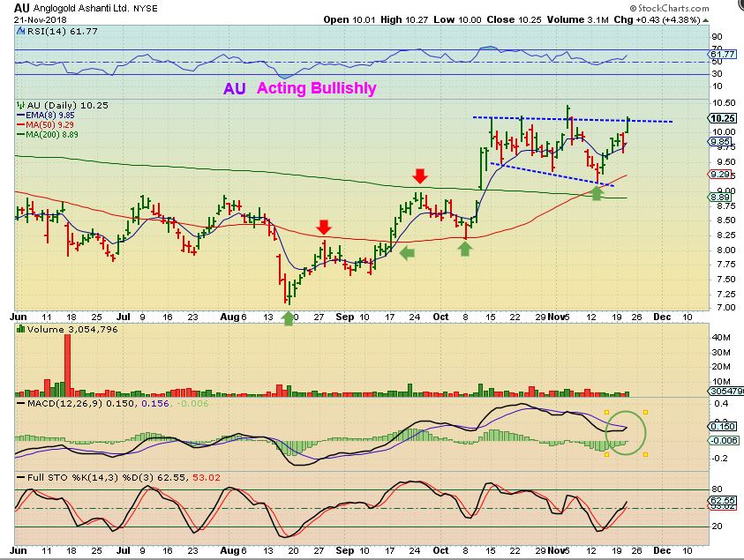Click the green MA(200) legend line marker
The image size is (744, 560).
[21, 134]
